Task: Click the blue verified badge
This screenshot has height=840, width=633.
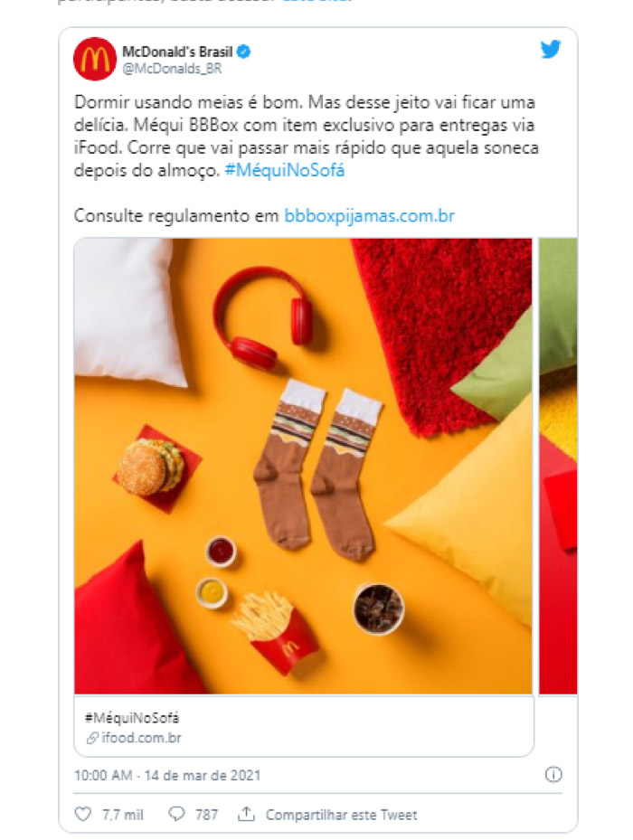Action: [244, 52]
